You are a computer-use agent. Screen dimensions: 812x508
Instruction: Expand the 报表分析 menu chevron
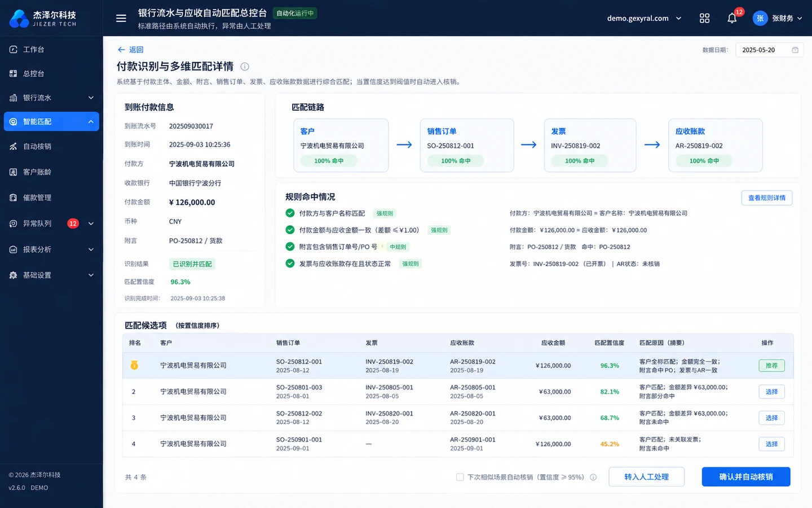click(91, 249)
